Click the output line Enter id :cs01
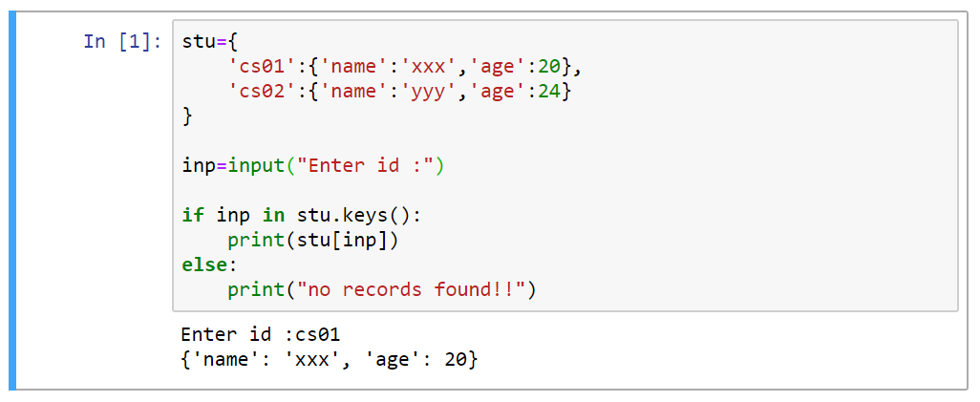Image resolution: width=980 pixels, height=402 pixels. (261, 334)
